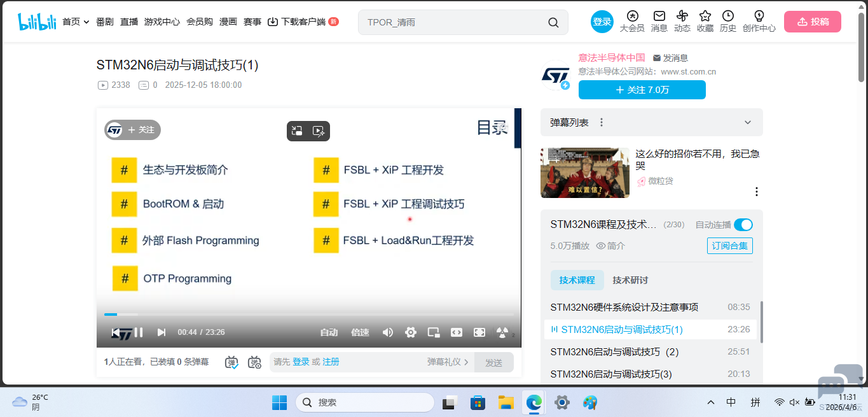Open the 首页 dropdown arrow
Viewport: 868px width, 417px height.
click(x=86, y=21)
